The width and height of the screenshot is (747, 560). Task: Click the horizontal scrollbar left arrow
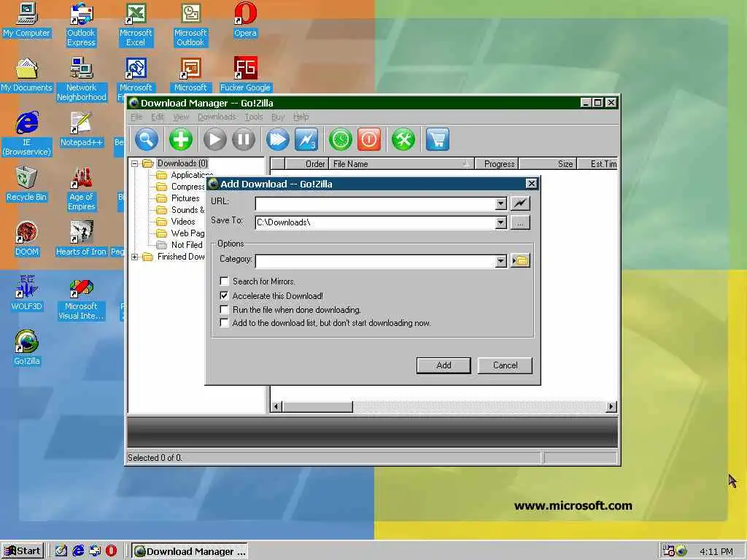[x=276, y=407]
